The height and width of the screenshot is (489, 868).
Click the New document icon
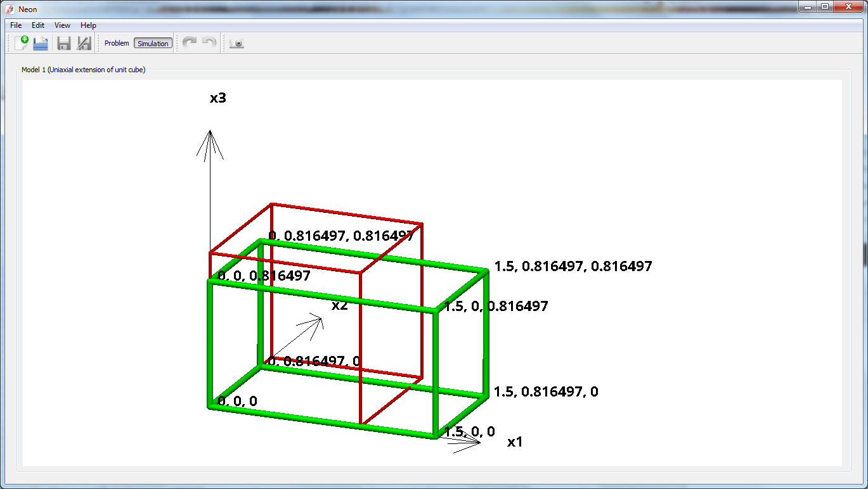tap(21, 43)
